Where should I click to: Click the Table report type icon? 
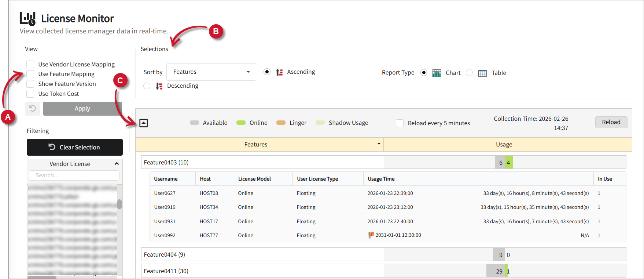click(x=482, y=73)
